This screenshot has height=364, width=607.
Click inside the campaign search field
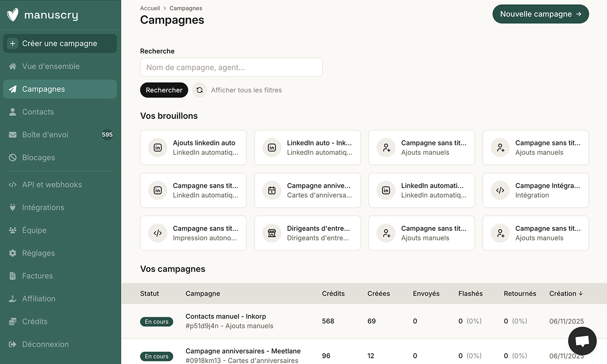(x=231, y=67)
